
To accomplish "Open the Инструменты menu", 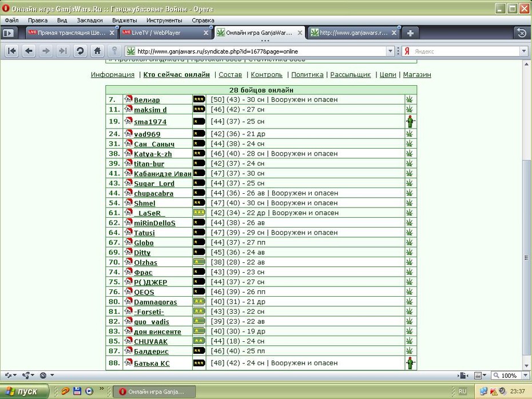I will pyautogui.click(x=164, y=21).
